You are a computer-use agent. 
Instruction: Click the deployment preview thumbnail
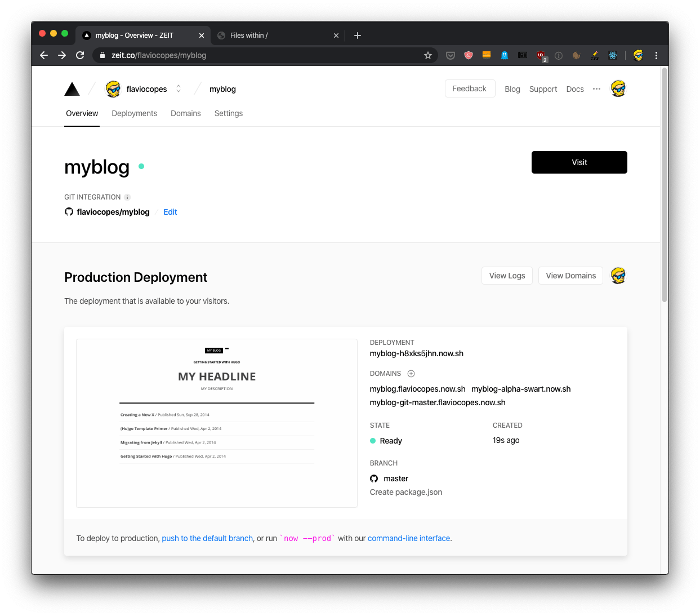pyautogui.click(x=217, y=423)
